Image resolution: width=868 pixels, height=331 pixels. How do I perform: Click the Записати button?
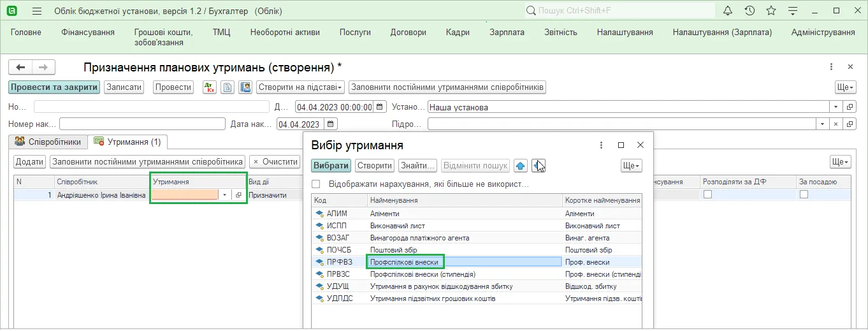124,87
